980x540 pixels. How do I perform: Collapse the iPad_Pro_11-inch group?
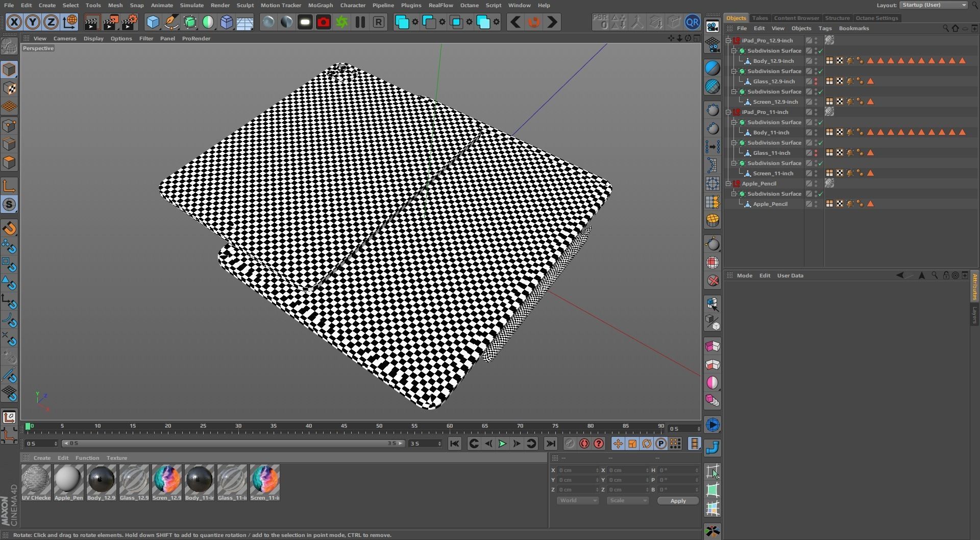coord(728,112)
